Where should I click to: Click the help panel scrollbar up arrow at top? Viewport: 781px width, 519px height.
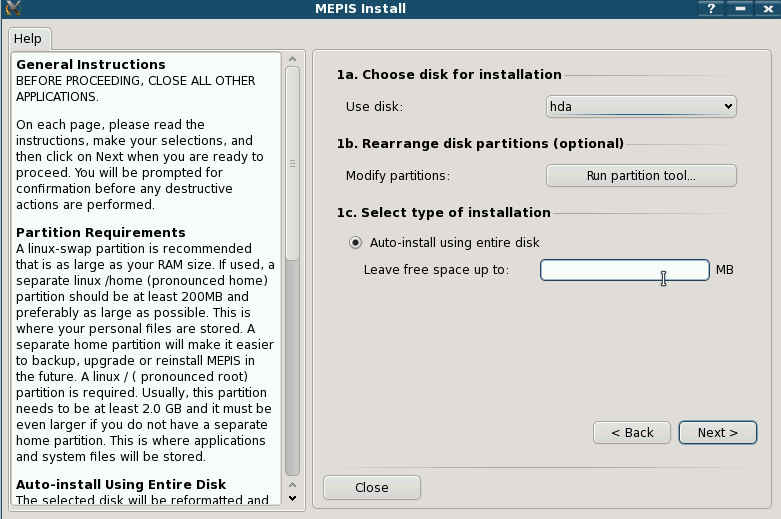(292, 59)
